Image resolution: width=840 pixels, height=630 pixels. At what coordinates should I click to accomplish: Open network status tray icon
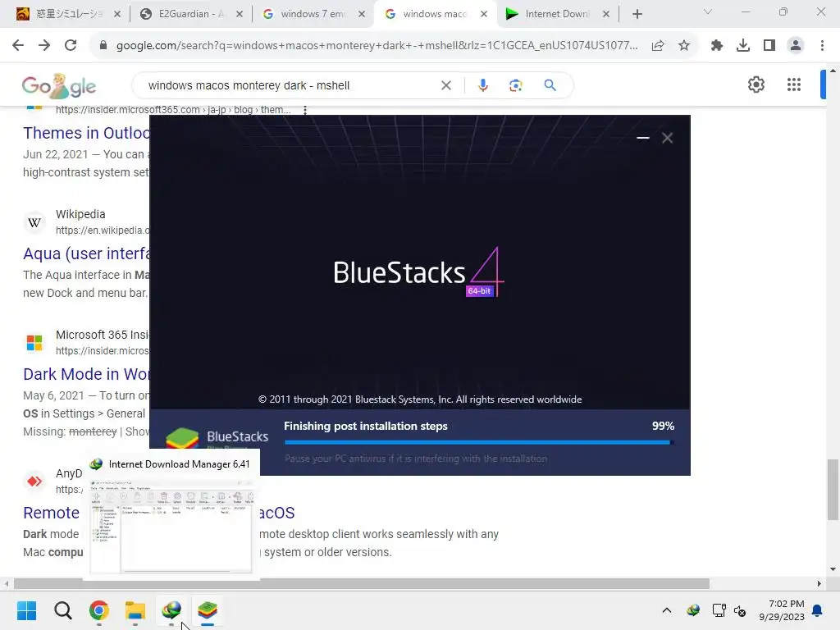719,610
